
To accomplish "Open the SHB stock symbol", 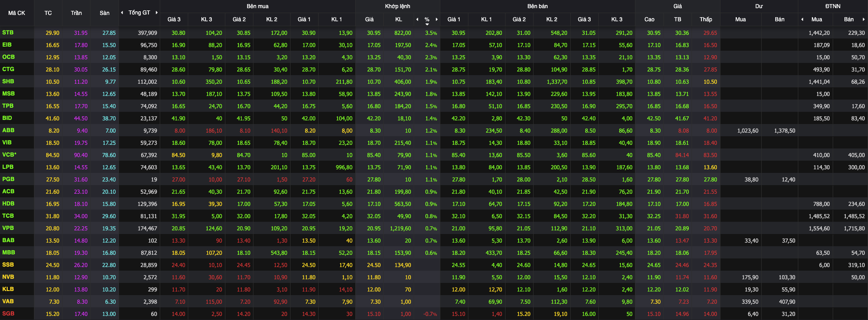I will (x=8, y=81).
